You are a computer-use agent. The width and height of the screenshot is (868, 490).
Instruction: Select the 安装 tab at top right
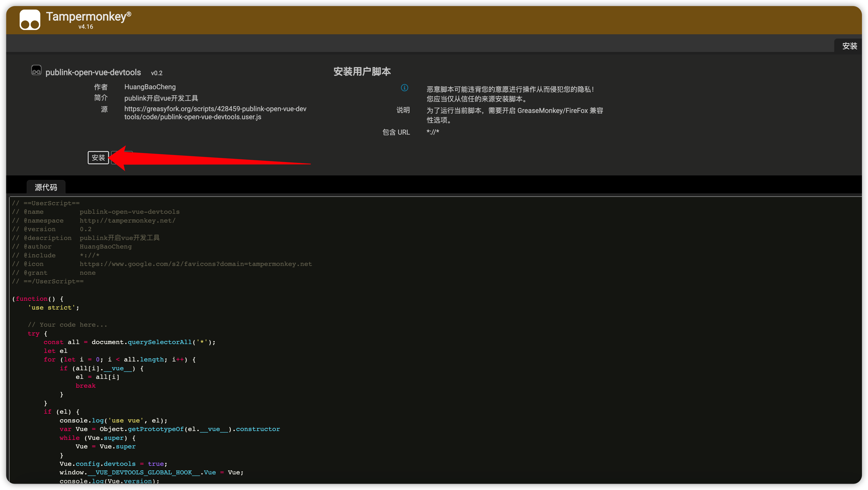849,46
